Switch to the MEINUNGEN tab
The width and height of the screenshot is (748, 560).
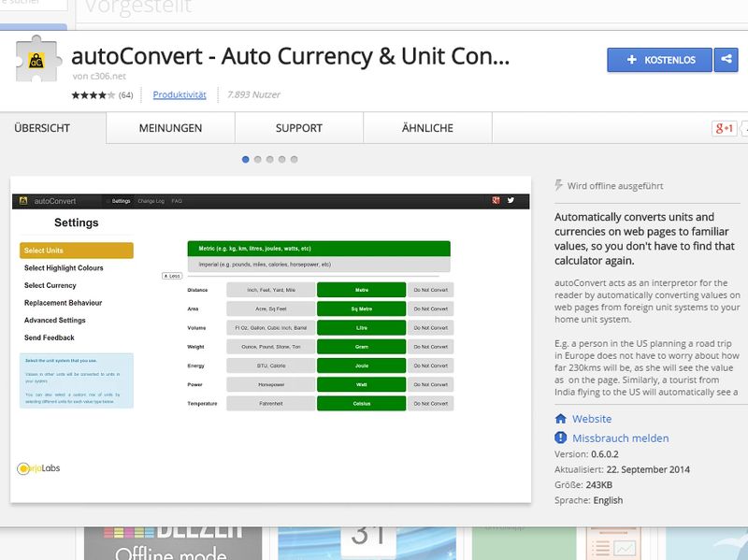[170, 128]
